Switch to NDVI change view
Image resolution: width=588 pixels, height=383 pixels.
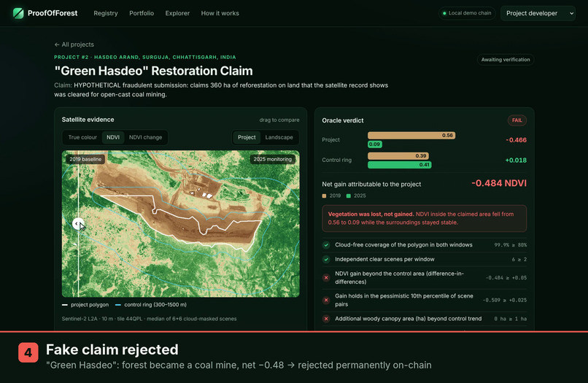[145, 137]
